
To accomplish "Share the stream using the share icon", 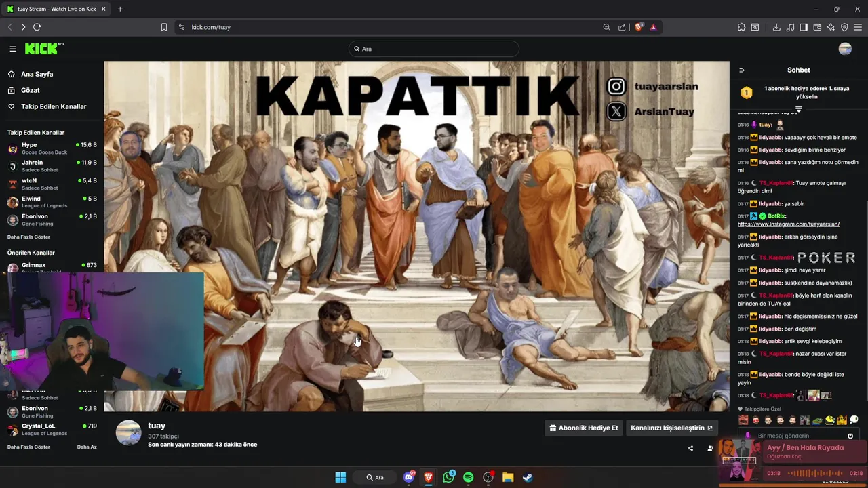I will click(690, 448).
